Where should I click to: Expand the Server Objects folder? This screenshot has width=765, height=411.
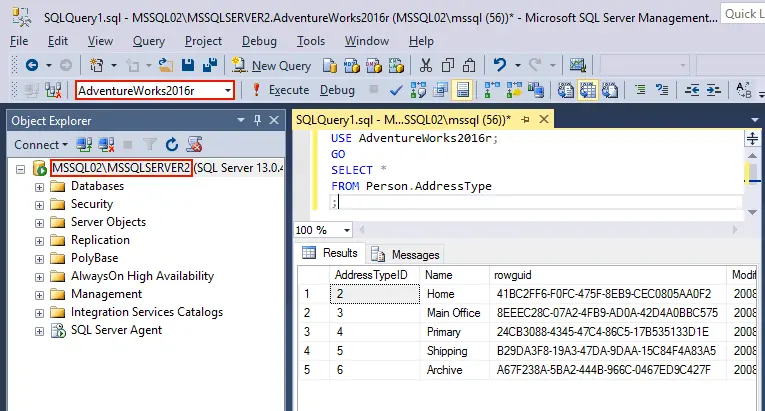[x=39, y=223]
